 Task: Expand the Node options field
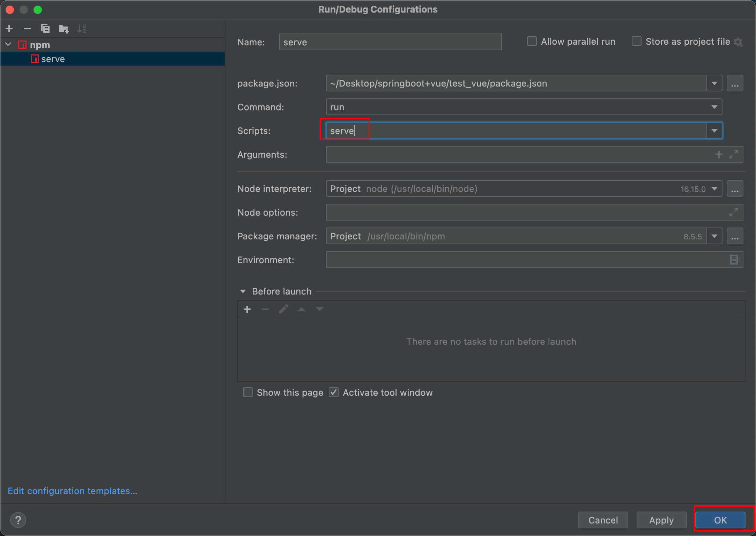click(734, 212)
